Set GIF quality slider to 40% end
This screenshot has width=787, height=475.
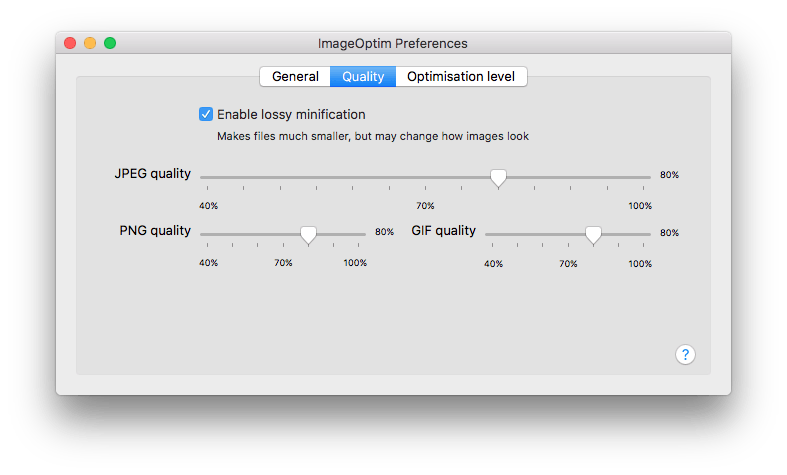click(x=489, y=233)
